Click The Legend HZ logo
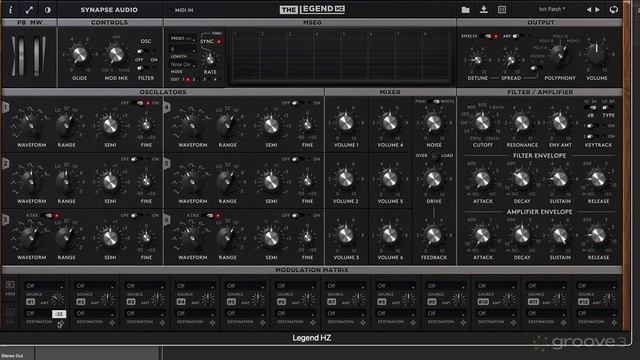Viewport: 640px width, 360px height. [313, 9]
